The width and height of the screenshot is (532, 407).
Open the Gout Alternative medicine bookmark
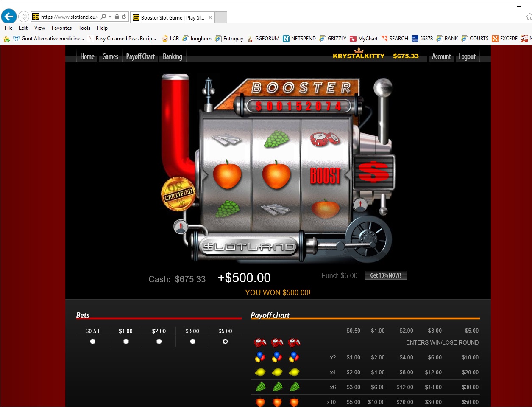click(x=49, y=39)
